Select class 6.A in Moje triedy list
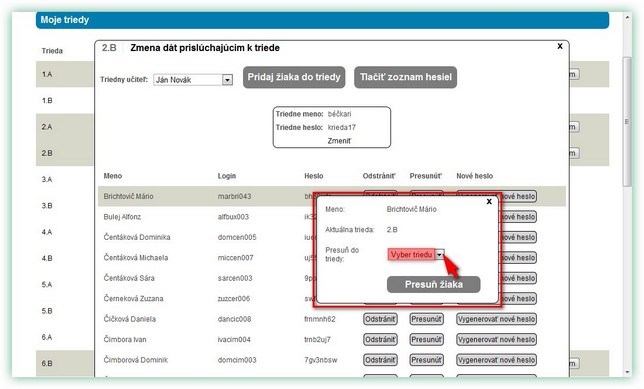Image resolution: width=644 pixels, height=389 pixels. coord(47,337)
